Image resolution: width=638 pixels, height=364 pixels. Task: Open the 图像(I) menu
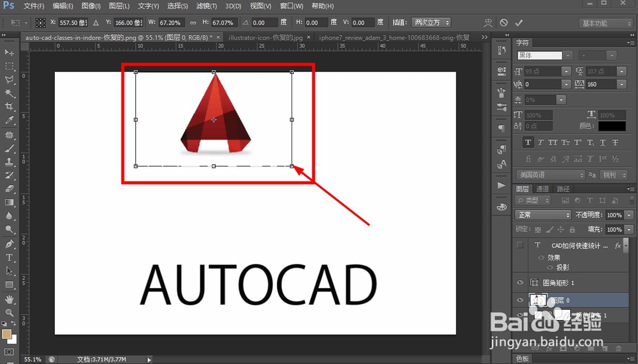coord(91,6)
